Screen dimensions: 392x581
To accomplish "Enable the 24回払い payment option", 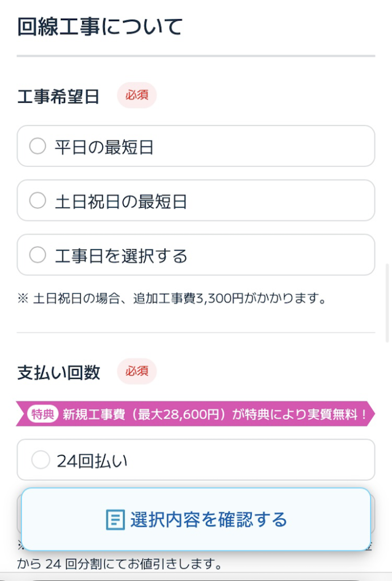I will (40, 460).
